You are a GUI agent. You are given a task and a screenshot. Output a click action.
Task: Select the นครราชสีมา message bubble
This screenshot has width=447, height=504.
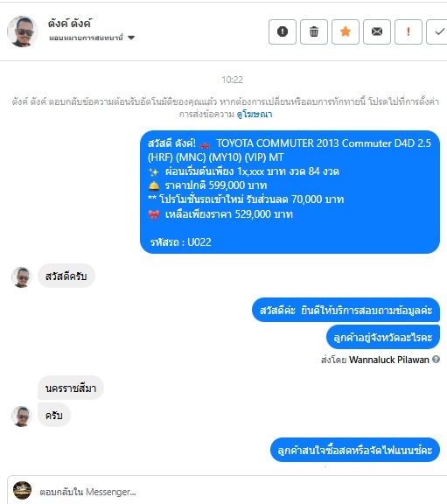click(x=71, y=388)
